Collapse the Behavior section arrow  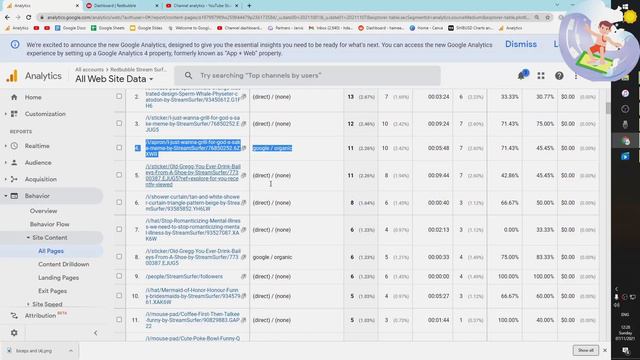click(6, 196)
